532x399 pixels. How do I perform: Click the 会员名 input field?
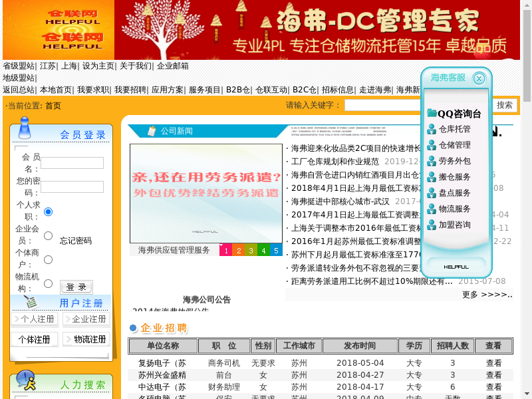(72, 163)
